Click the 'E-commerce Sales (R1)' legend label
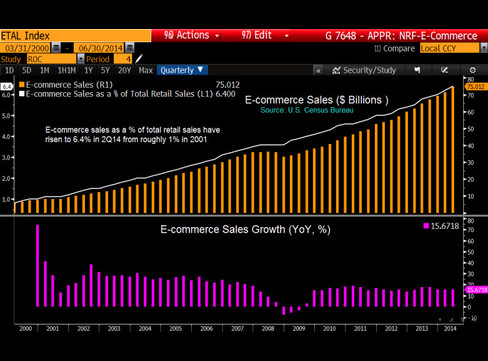 point(69,85)
